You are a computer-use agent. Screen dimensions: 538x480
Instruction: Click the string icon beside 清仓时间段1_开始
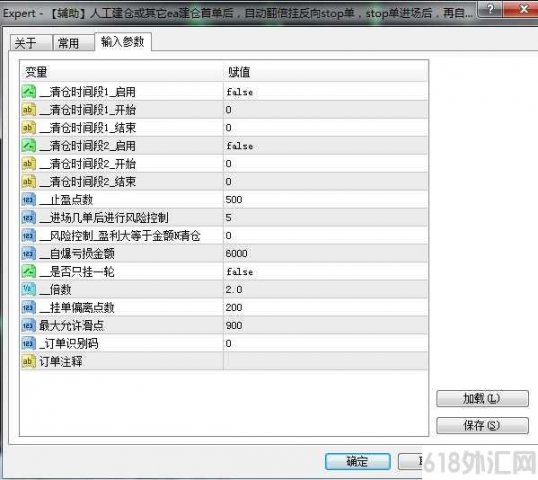pos(28,110)
